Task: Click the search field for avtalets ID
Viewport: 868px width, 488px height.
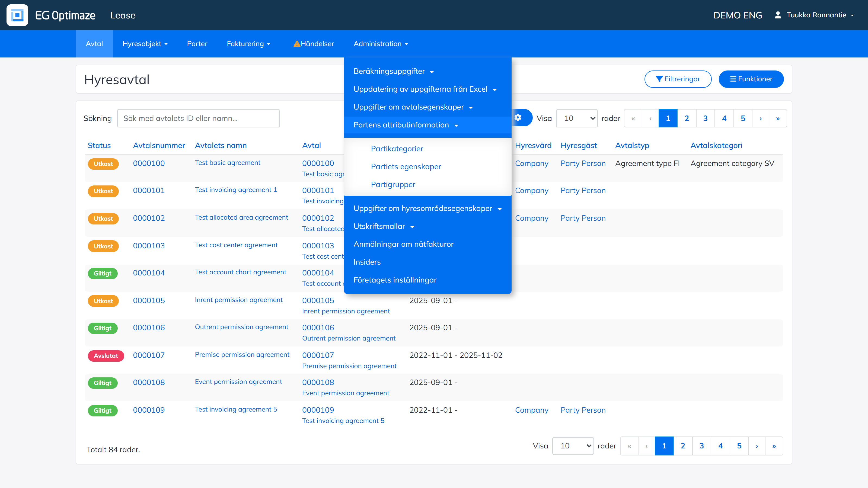Action: (199, 118)
